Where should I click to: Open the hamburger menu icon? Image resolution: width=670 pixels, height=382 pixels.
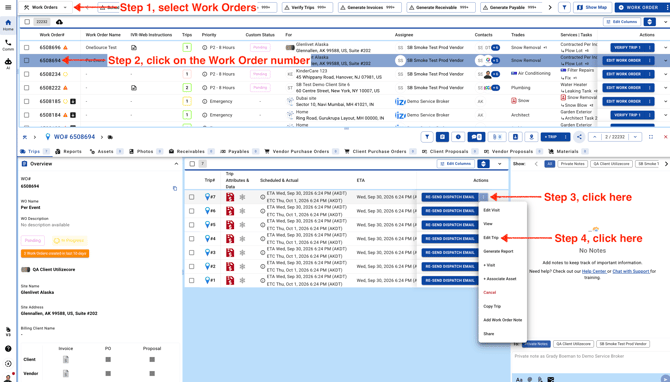[8, 7]
